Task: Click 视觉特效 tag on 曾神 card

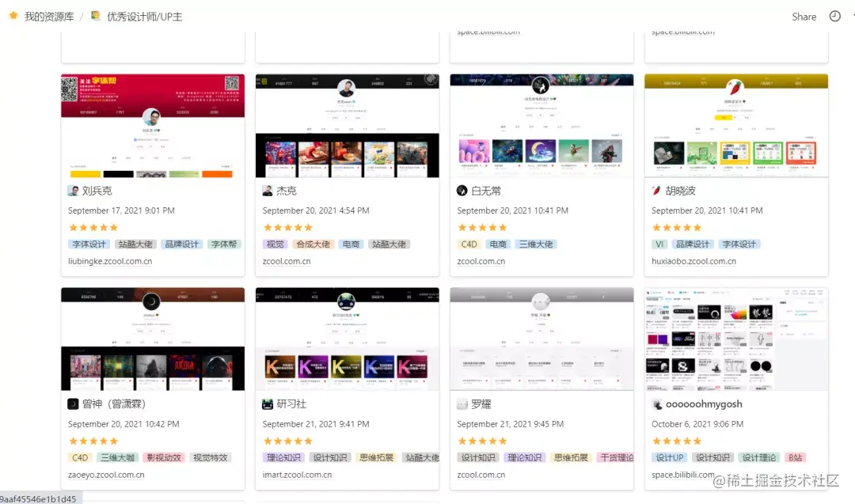Action: coord(210,457)
